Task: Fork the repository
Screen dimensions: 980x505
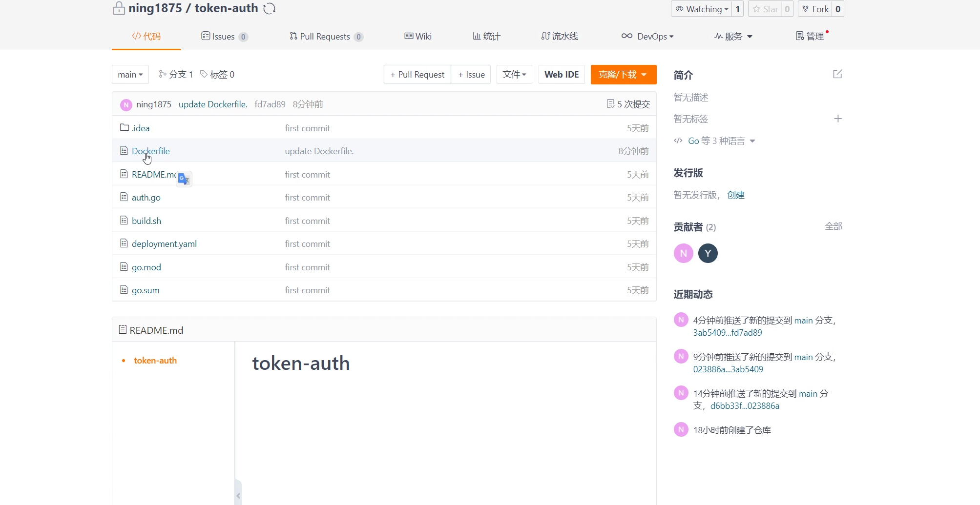Action: tap(815, 9)
